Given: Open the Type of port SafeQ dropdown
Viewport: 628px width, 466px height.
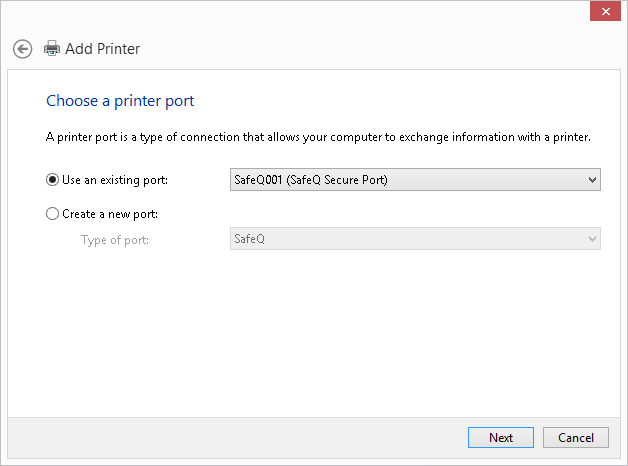Looking at the screenshot, I should coord(400,240).
